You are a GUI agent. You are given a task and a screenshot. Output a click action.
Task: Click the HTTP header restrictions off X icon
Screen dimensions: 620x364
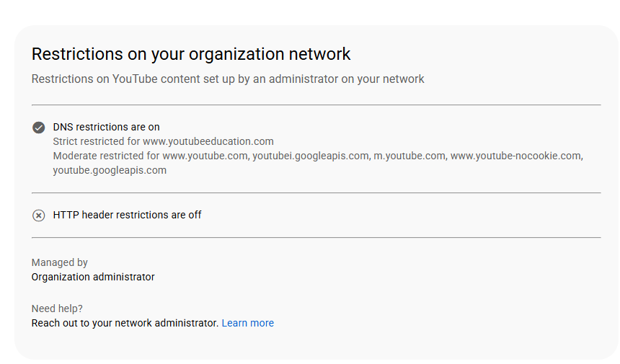[x=38, y=216]
